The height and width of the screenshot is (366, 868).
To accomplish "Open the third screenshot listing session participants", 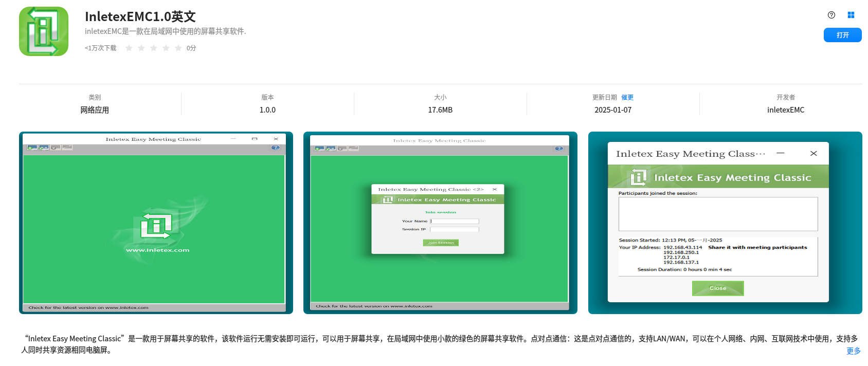I will pyautogui.click(x=725, y=223).
